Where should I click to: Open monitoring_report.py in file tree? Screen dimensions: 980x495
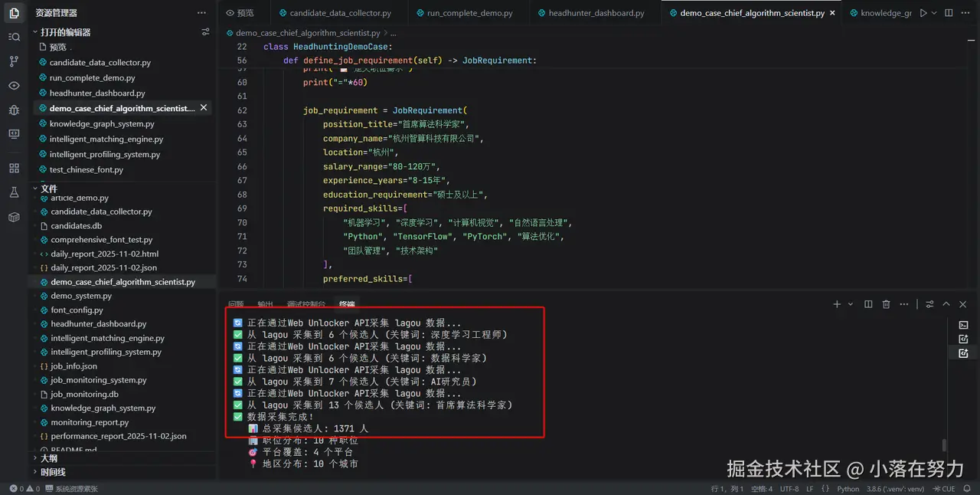pos(90,422)
